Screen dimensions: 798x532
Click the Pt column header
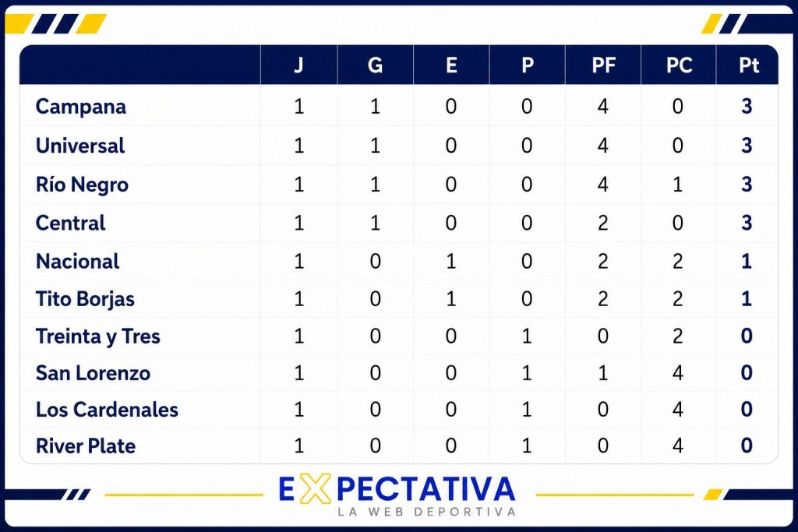click(x=749, y=65)
